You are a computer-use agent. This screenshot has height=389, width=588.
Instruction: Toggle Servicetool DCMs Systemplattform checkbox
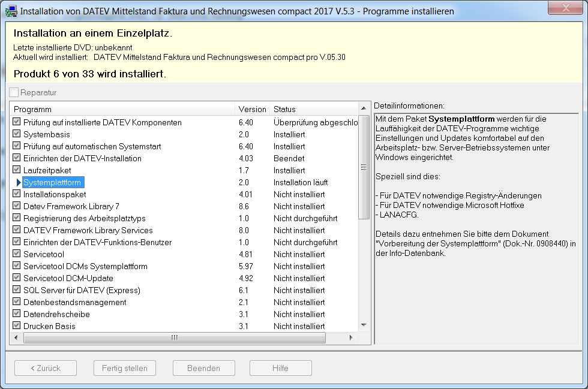(17, 266)
